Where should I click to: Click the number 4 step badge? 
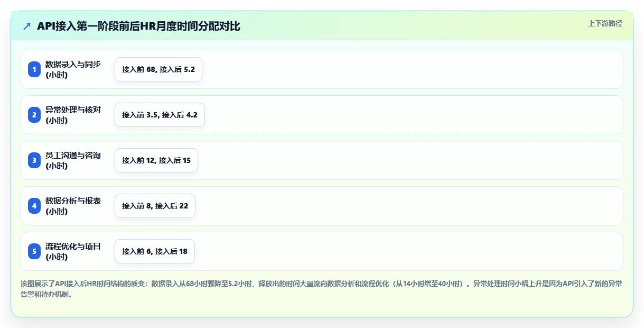click(x=34, y=206)
